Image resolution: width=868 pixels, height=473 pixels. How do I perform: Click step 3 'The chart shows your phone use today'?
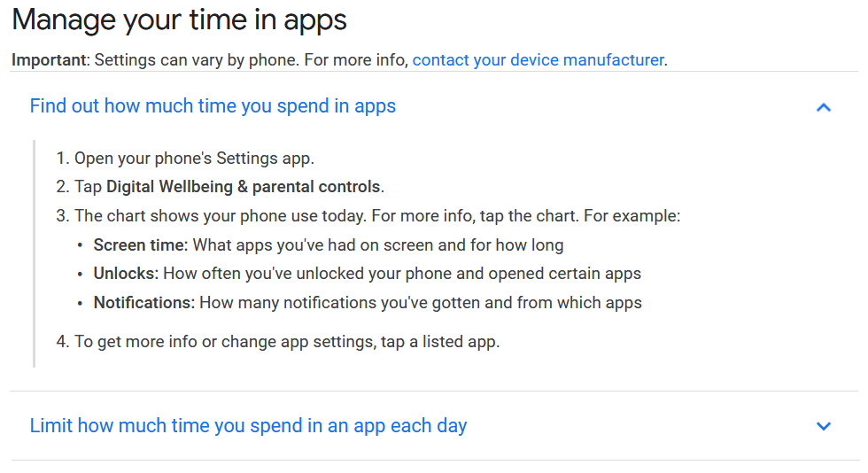pyautogui.click(x=257, y=216)
